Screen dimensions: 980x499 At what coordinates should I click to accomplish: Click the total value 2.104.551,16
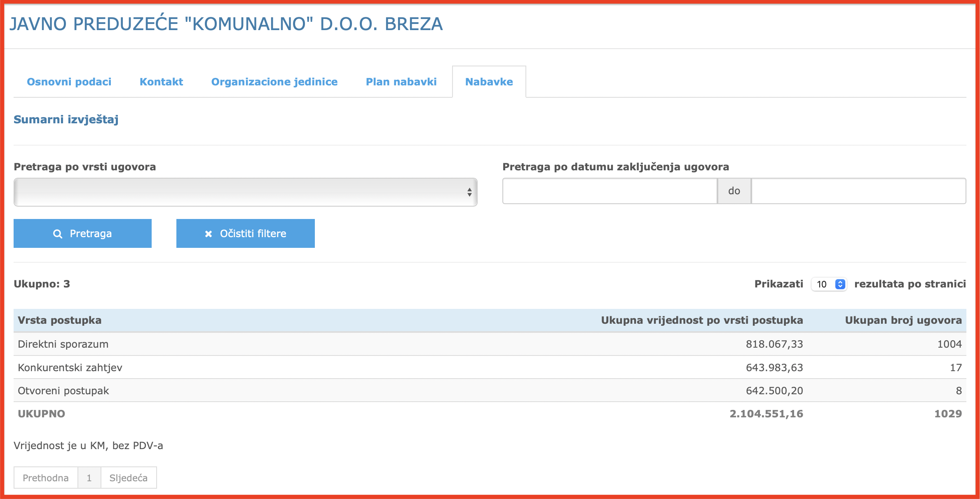[x=767, y=414]
